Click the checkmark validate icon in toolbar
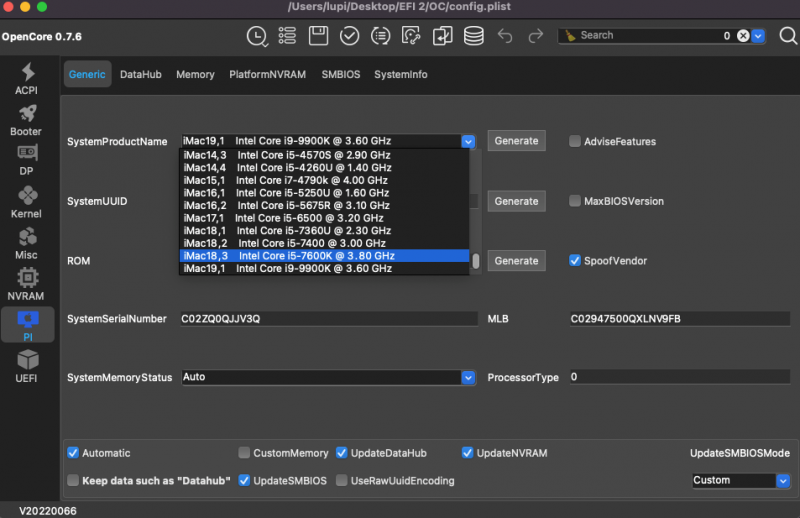 pyautogui.click(x=349, y=36)
